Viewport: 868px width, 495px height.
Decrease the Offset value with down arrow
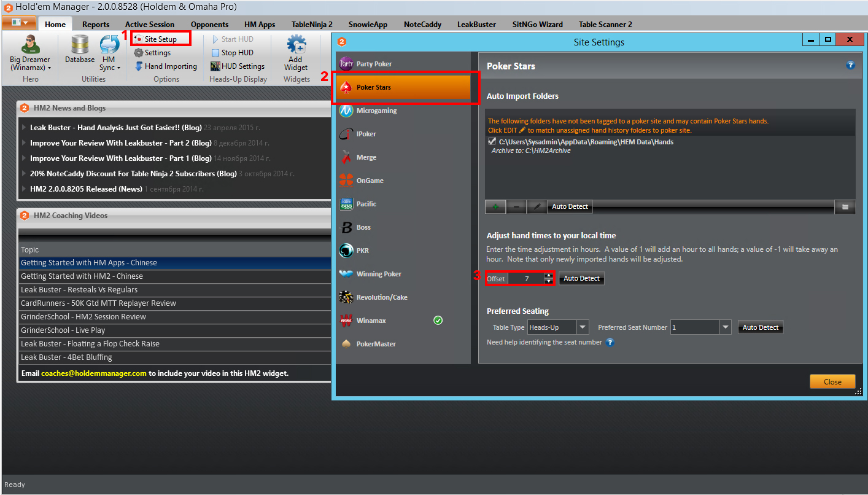(549, 282)
